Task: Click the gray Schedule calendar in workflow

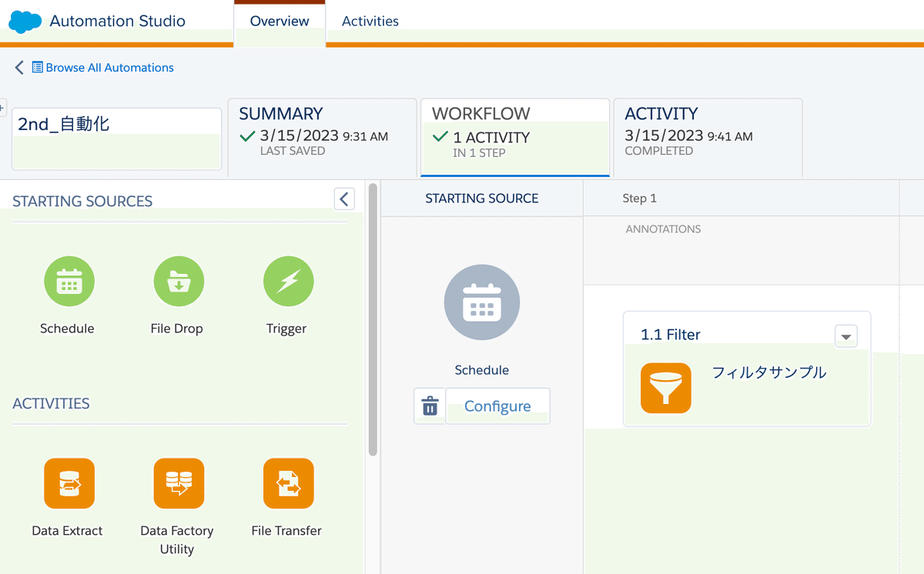Action: (482, 302)
